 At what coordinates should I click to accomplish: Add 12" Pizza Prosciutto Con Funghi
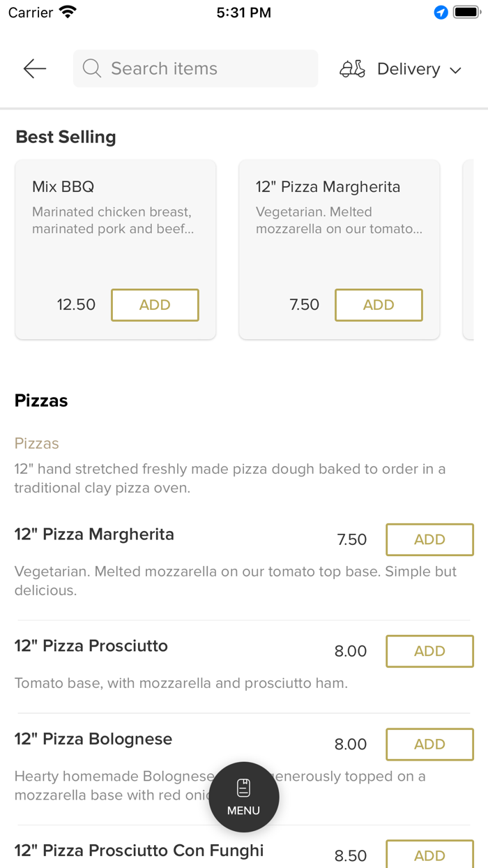tap(429, 855)
